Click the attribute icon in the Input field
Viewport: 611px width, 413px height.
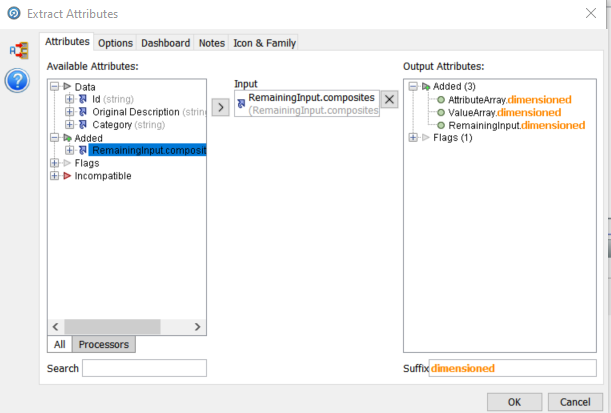pos(241,104)
